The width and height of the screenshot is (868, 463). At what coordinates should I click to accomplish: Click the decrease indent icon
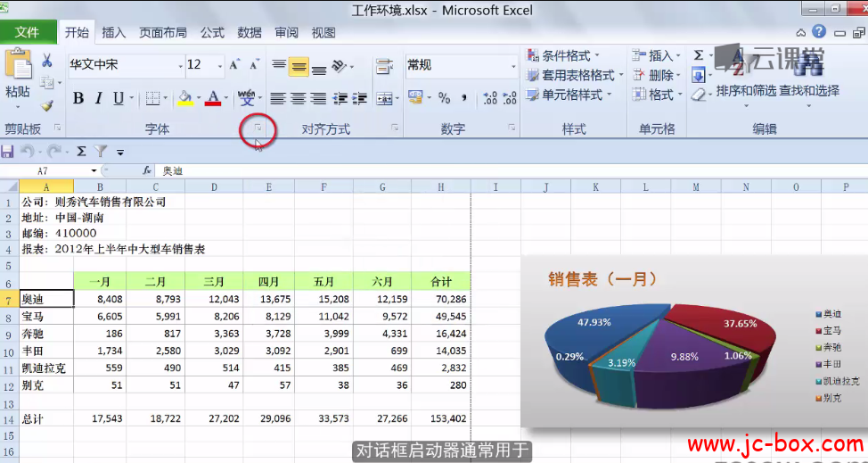[340, 99]
